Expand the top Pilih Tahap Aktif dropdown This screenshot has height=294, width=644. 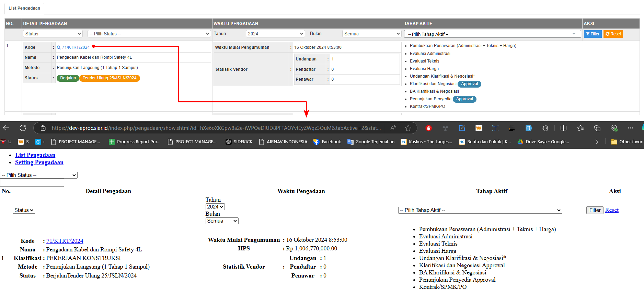492,34
